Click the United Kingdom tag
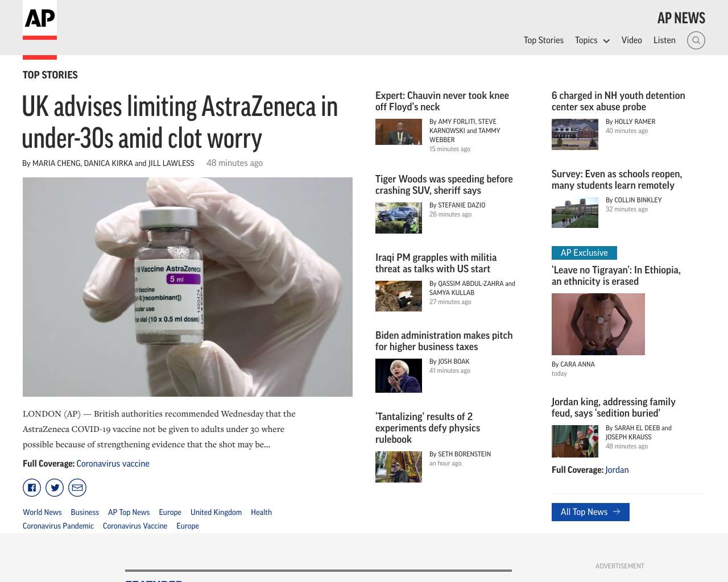The image size is (728, 582). coord(216,512)
